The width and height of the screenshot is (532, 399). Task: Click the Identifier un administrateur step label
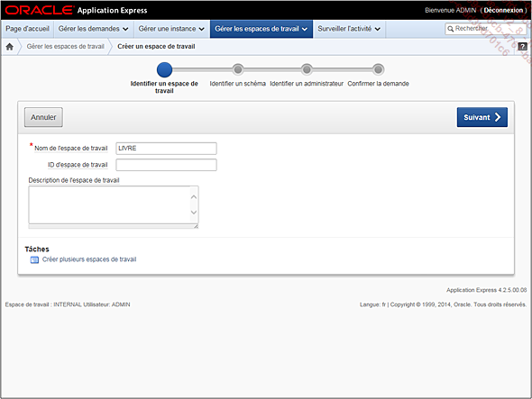click(x=307, y=84)
